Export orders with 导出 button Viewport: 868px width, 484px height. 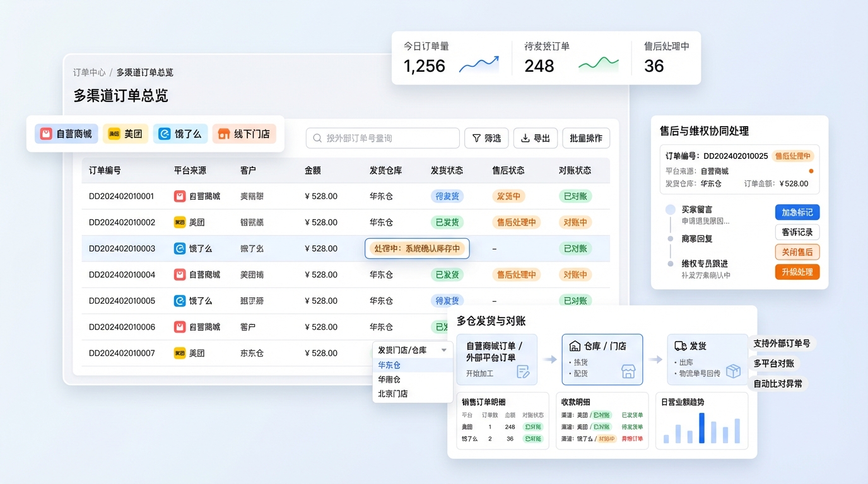pyautogui.click(x=535, y=138)
